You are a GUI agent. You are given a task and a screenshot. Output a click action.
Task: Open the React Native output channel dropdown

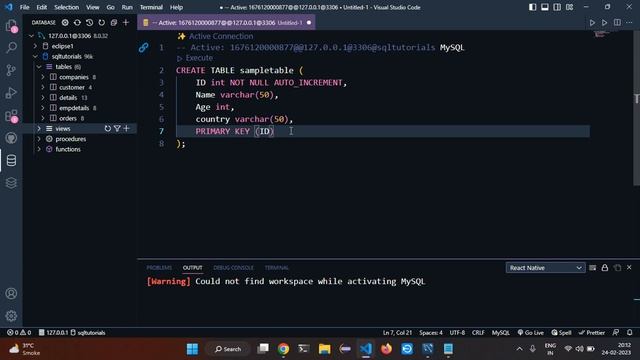click(x=545, y=268)
